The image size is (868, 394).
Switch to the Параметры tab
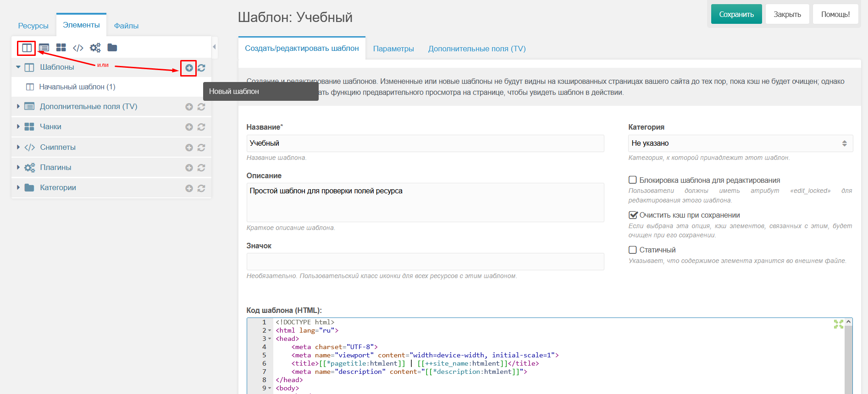tap(393, 49)
